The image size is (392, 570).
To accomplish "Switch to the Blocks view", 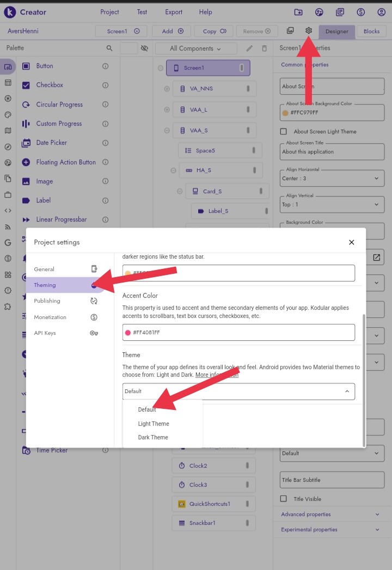I will click(371, 32).
